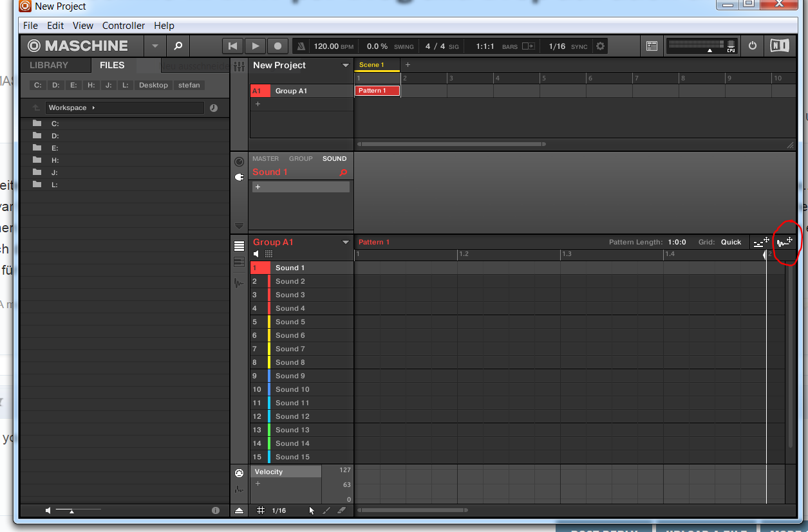Open the File menu
The height and width of the screenshot is (532, 808).
[x=30, y=26]
